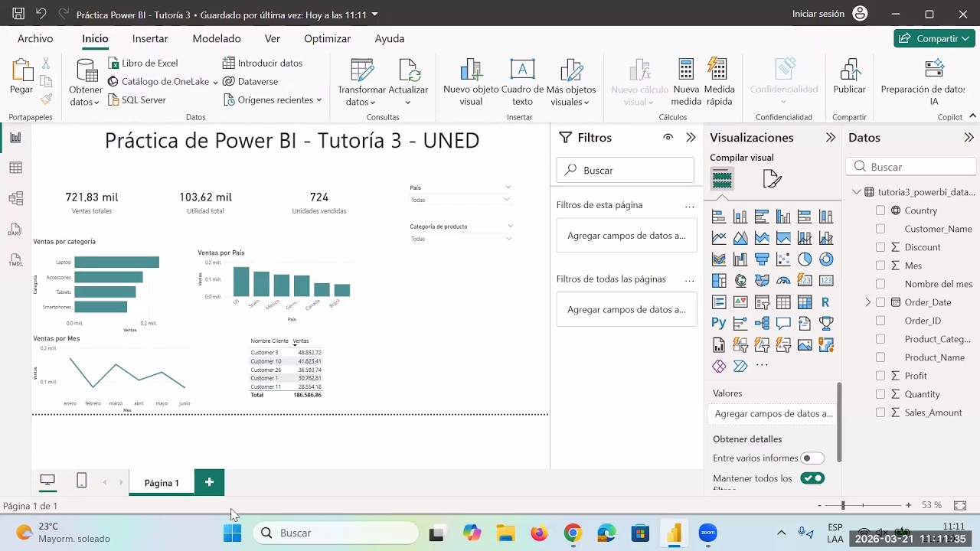Toggle Entre varios informes switch
This screenshot has width=980, height=551.
point(812,458)
